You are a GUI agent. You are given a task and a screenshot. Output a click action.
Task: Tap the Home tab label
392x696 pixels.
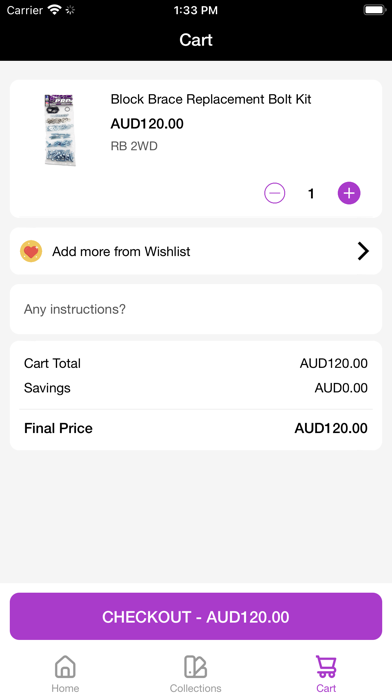click(x=65, y=688)
